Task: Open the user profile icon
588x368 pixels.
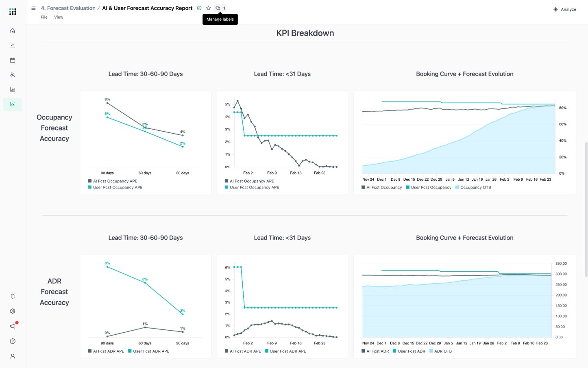Action: pos(13,356)
